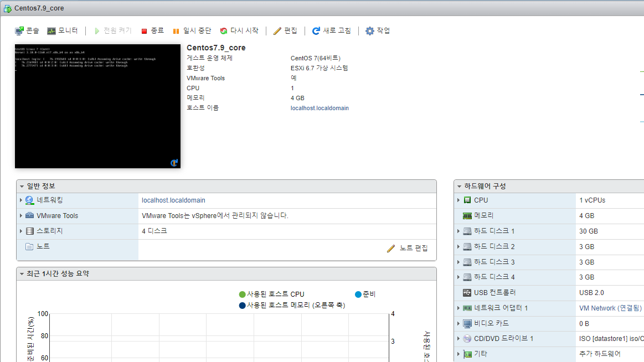Screen dimensions: 644x362
Task: Expand the 하드 디스크 1 row
Action: tap(458, 231)
